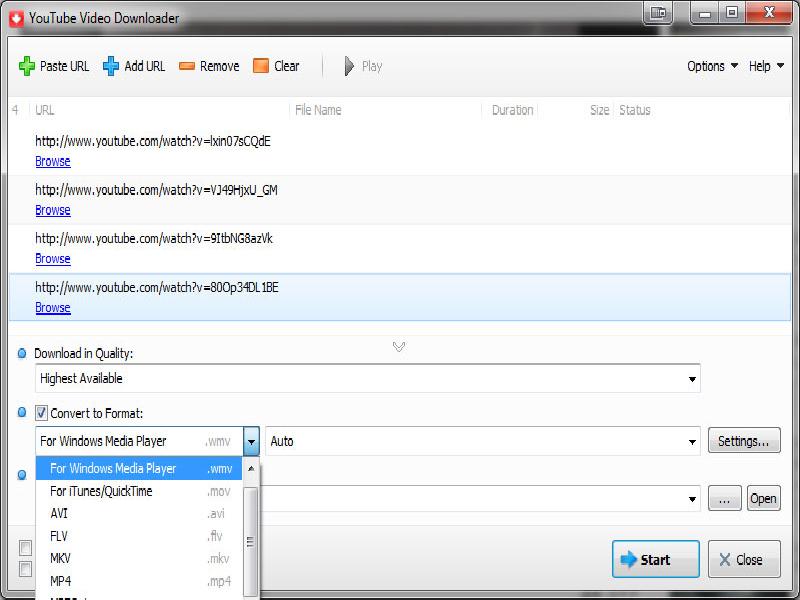Screen dimensions: 800x600
Task: Open the Auto preset dropdown
Action: 482,441
